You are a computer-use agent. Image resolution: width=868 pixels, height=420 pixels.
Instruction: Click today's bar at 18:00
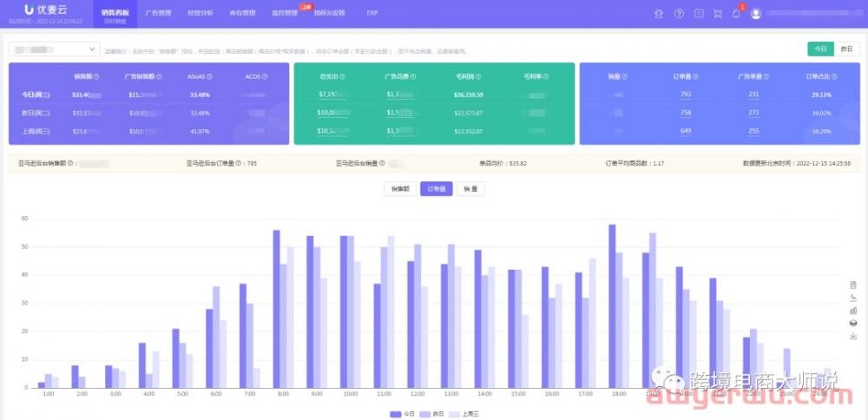tap(612, 306)
